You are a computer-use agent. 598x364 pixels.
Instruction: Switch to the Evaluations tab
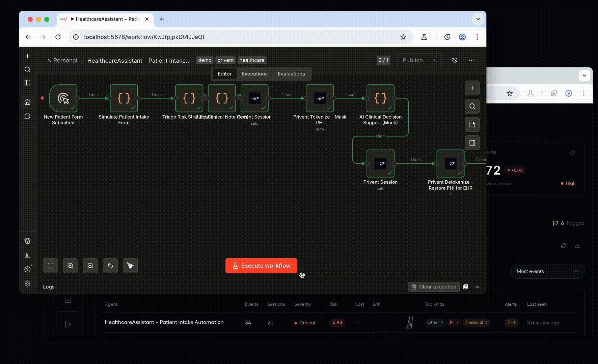click(291, 74)
